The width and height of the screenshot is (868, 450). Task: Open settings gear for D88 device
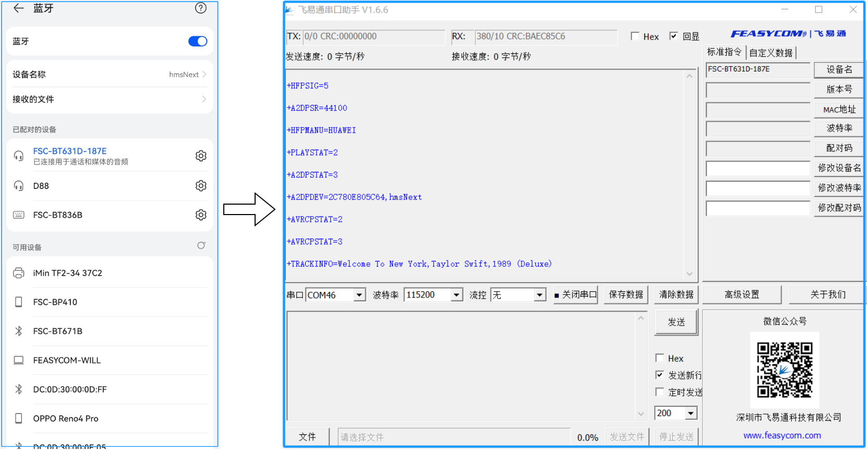[x=201, y=186]
